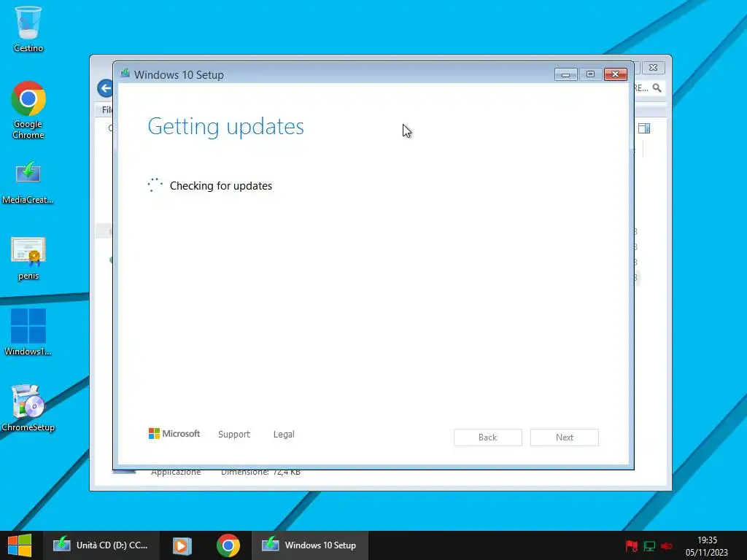Click the 'Checking for updates' text

coord(221,186)
